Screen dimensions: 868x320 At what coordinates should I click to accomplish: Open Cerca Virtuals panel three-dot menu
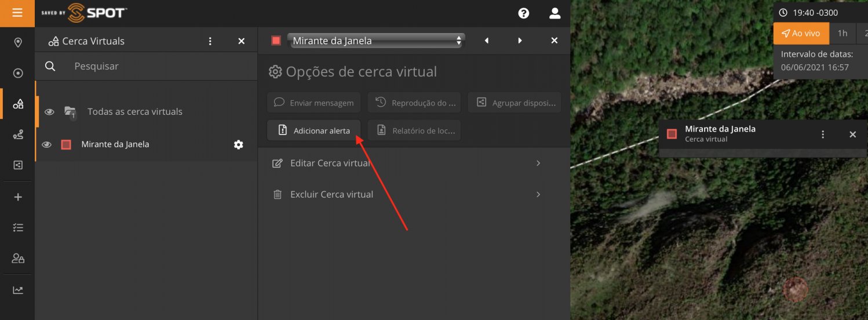click(210, 41)
